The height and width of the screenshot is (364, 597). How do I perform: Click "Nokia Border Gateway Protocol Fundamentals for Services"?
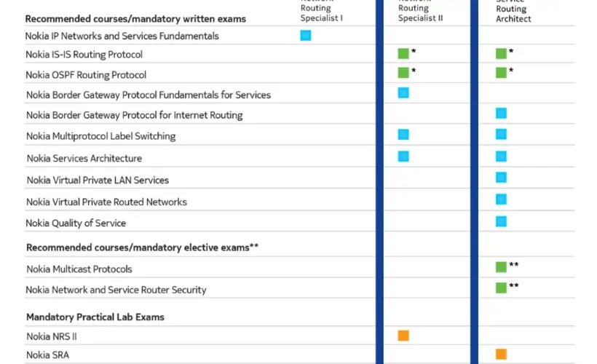tap(149, 95)
